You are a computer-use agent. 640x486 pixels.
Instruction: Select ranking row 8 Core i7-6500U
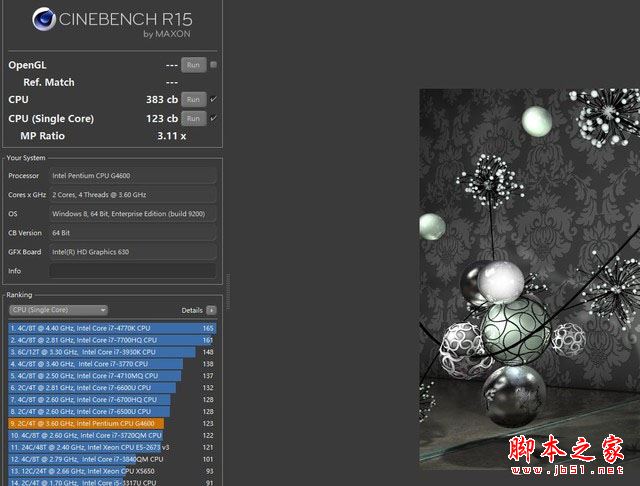112,411
